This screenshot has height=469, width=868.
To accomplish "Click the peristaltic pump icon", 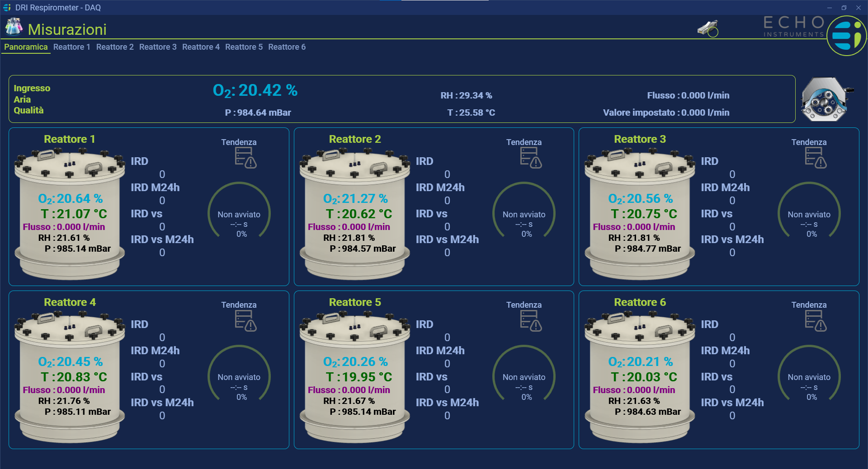I will pyautogui.click(x=826, y=99).
